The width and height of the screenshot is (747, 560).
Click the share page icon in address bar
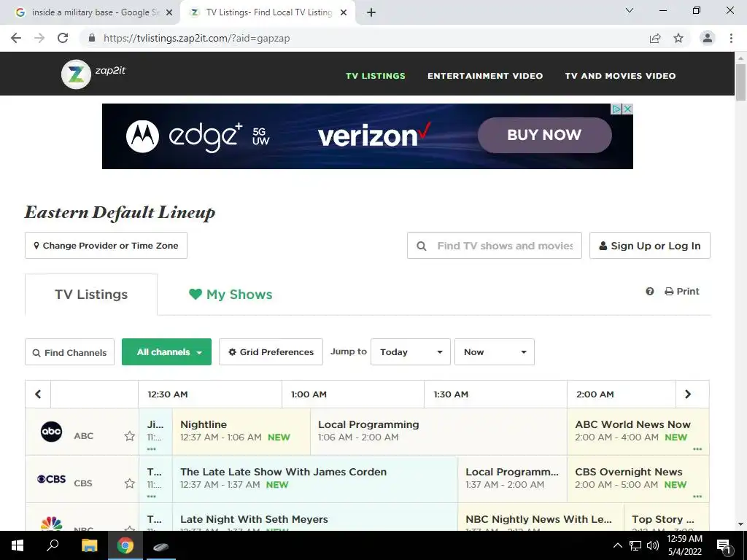coord(655,38)
